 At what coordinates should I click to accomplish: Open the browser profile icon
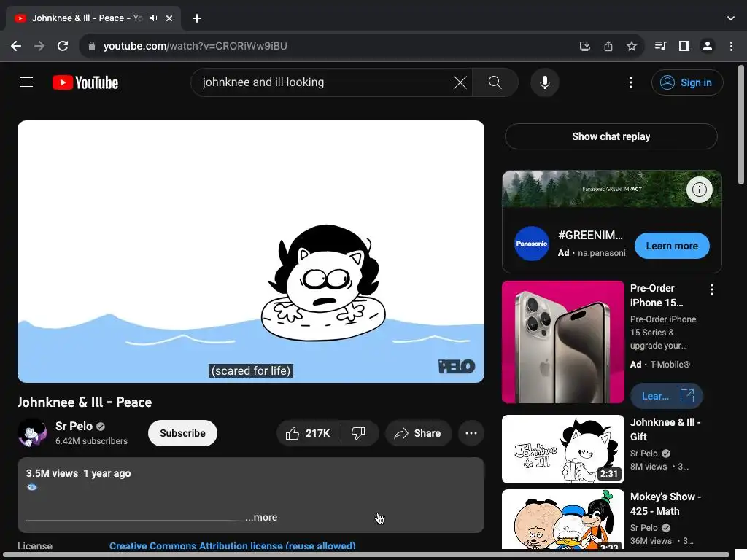708,46
